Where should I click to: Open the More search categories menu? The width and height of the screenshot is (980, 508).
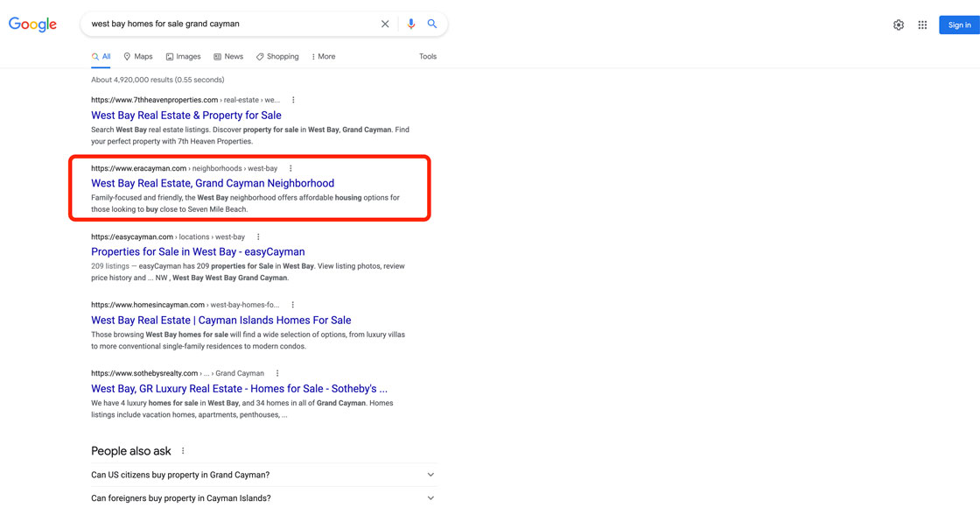(323, 56)
